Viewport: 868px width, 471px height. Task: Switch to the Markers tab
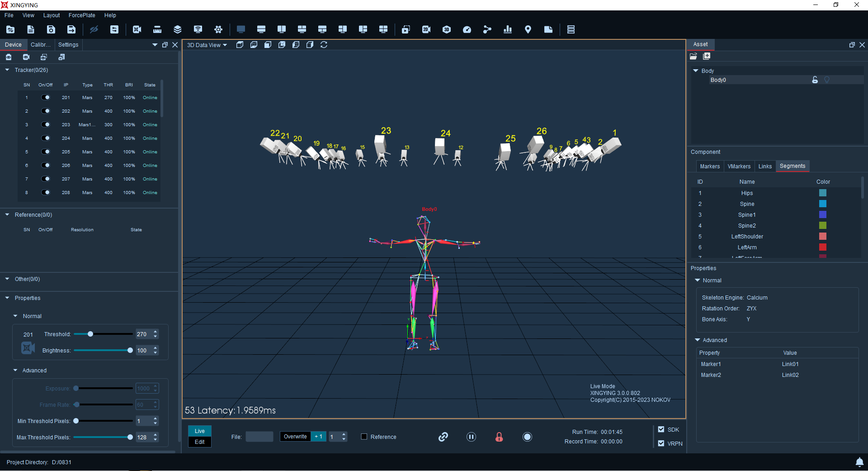(710, 166)
